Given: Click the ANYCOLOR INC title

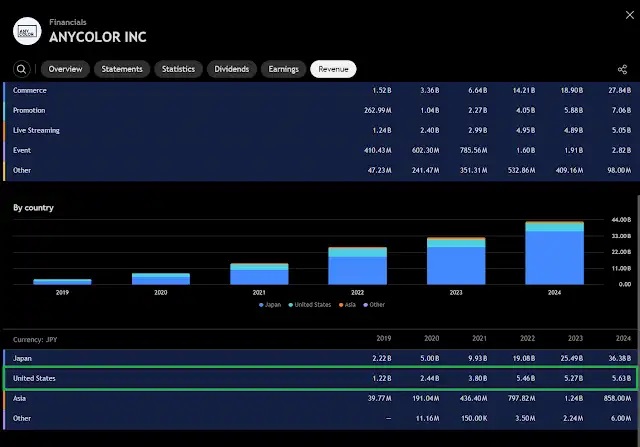Looking at the screenshot, I should pyautogui.click(x=98, y=37).
